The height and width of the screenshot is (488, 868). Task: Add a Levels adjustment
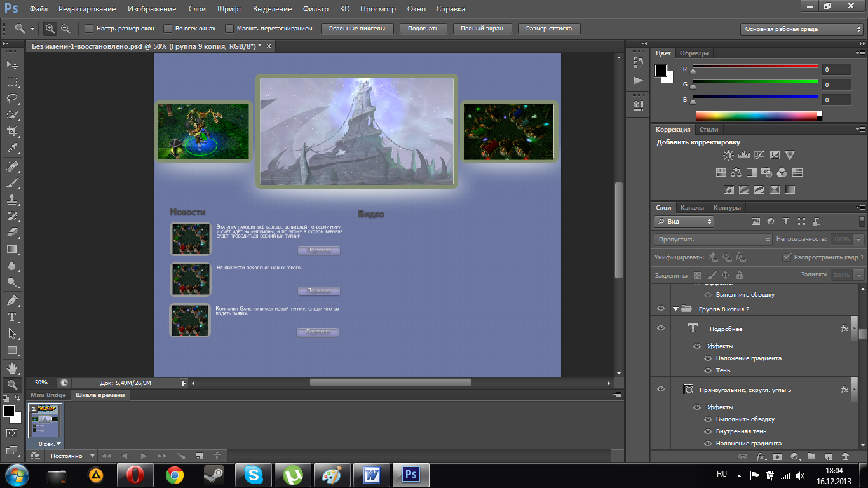point(743,155)
